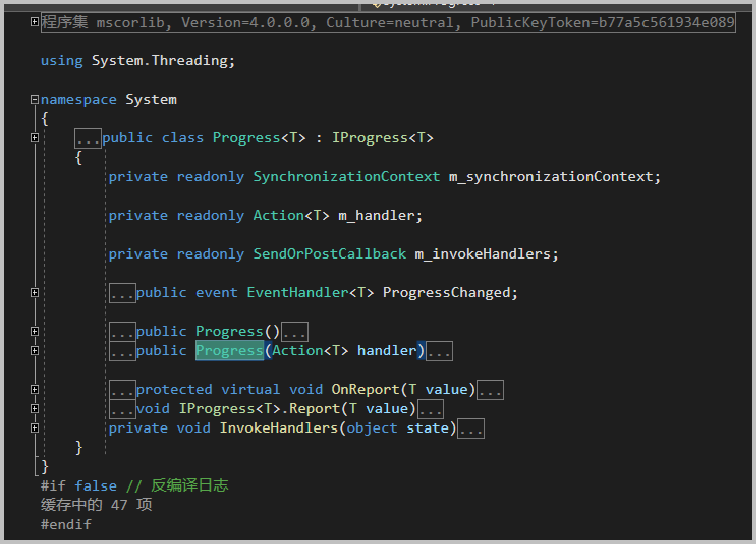Expand the Progress<T> class outlining marker
This screenshot has width=756, height=544.
tap(34, 138)
